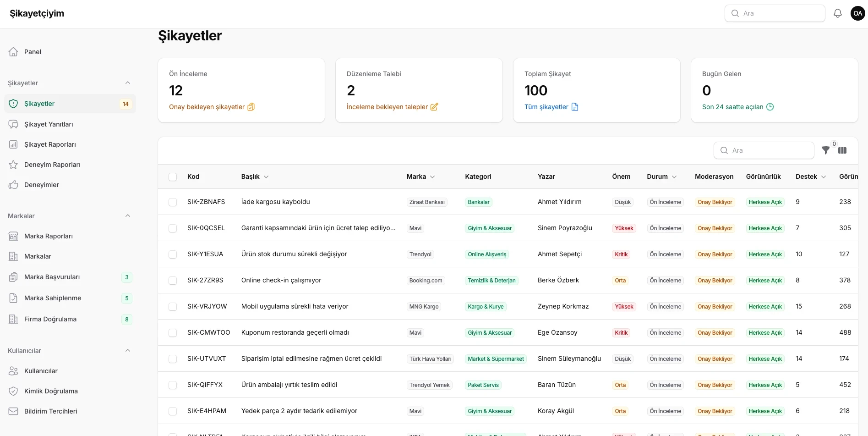Screen dimensions: 868x436
Task: Click the Şikayet Yanıtları chat icon
Action: [13, 124]
